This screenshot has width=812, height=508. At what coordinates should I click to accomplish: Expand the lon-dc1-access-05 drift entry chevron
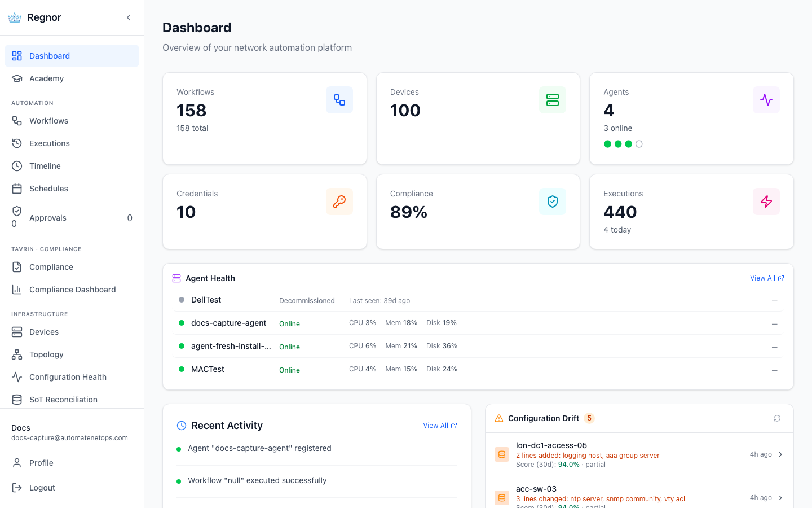780,454
